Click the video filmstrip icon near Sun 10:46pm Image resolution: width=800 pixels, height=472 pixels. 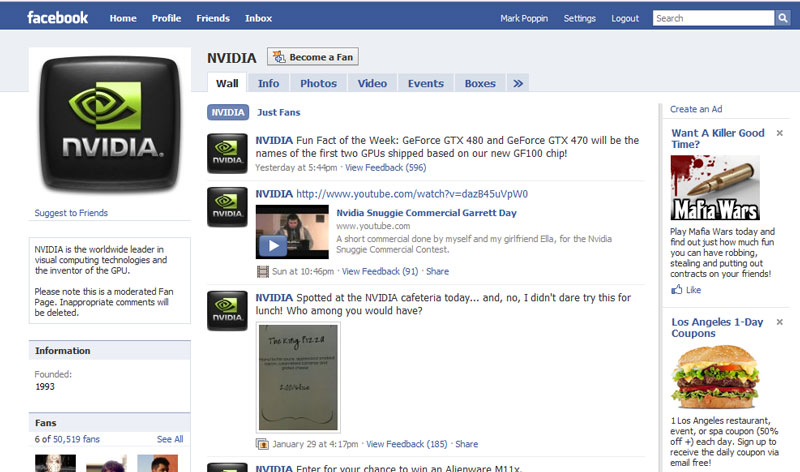(x=262, y=271)
